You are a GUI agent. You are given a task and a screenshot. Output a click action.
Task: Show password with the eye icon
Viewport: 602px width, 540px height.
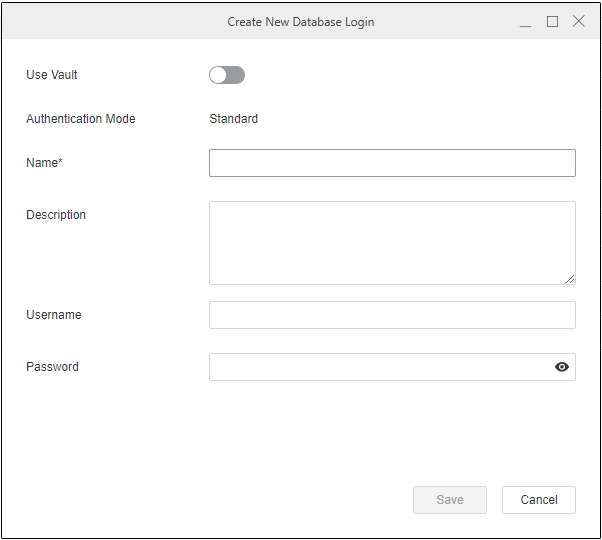coord(562,367)
